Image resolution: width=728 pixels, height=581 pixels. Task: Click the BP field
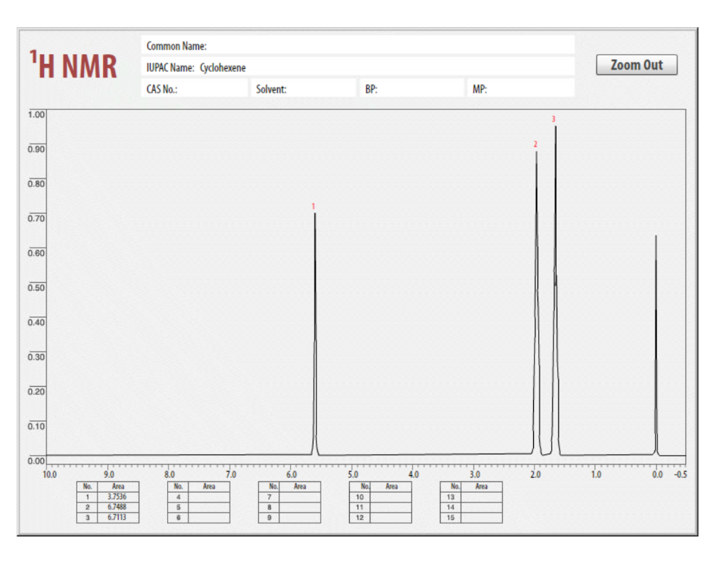tap(412, 89)
